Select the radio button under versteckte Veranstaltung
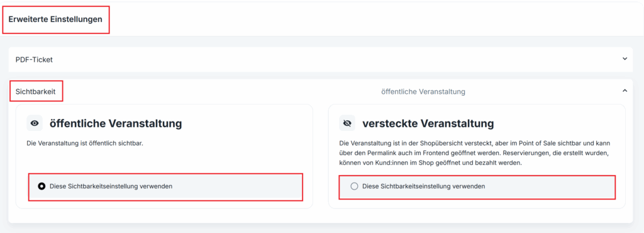Image resolution: width=644 pixels, height=233 pixels. 354,186
